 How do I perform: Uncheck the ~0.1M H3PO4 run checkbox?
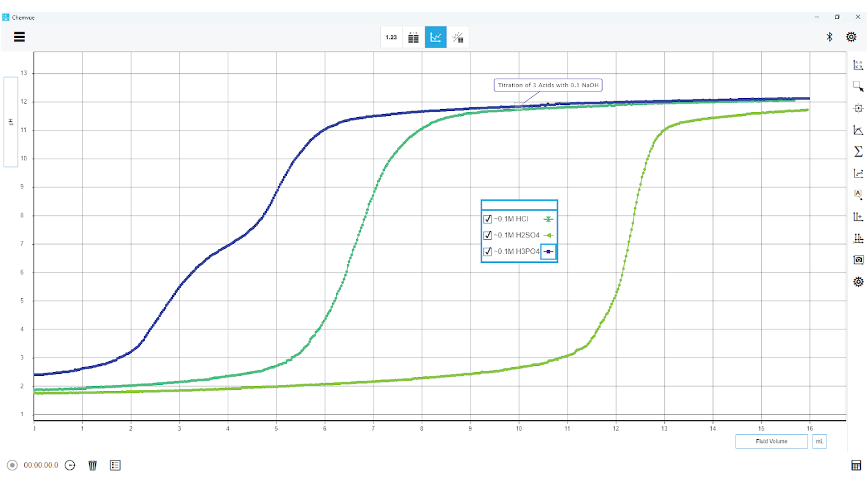488,251
